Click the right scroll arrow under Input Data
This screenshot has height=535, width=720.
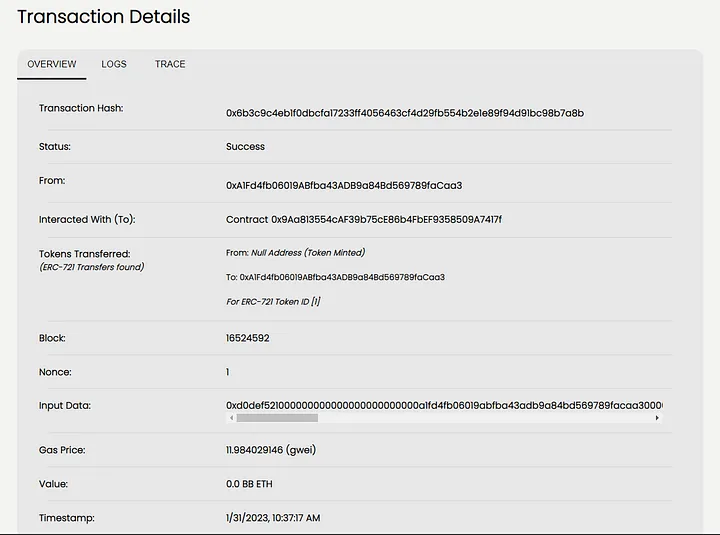[657, 418]
